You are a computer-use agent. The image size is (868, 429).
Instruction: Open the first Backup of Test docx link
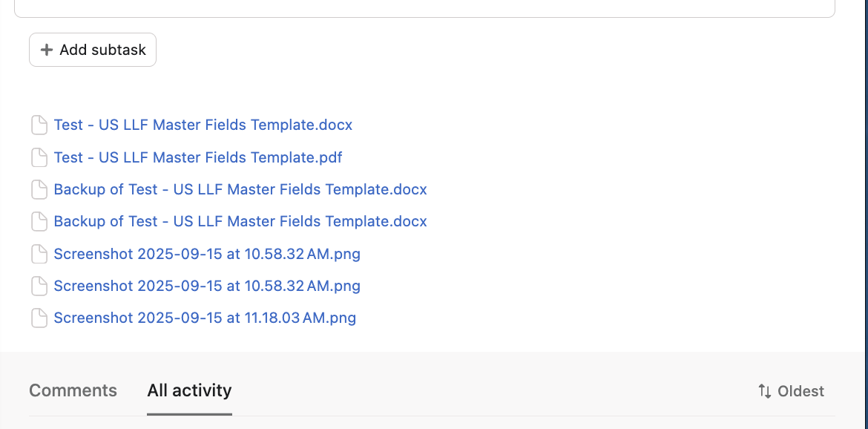[240, 189]
